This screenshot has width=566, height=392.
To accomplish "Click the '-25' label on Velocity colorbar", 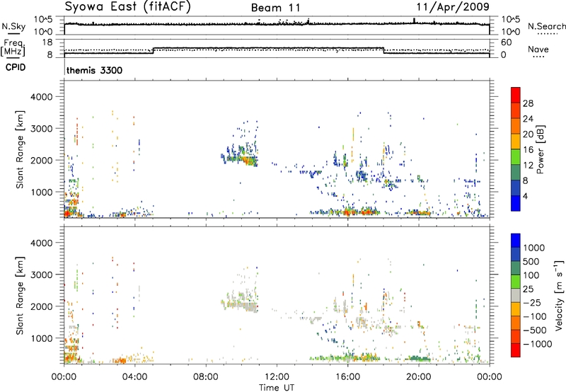I will pyautogui.click(x=533, y=303).
